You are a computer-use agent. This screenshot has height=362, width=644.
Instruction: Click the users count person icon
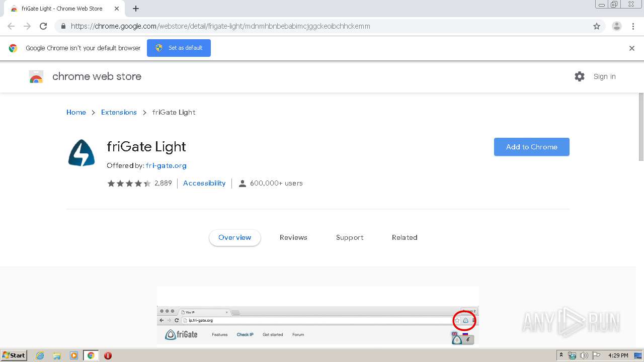pyautogui.click(x=242, y=184)
